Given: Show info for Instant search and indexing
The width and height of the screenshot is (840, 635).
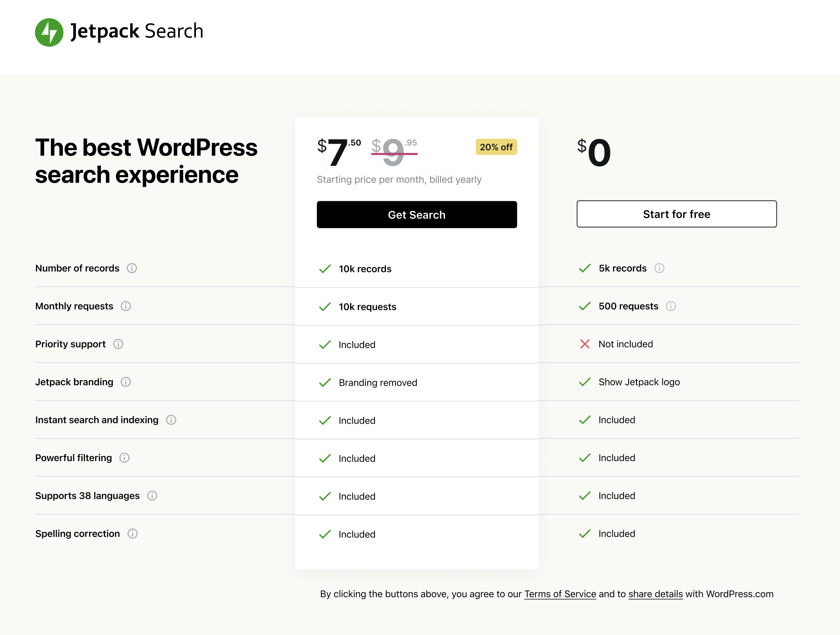Looking at the screenshot, I should point(171,420).
